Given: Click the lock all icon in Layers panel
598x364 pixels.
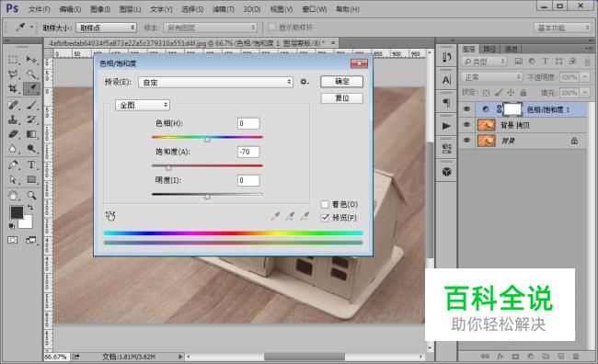Looking at the screenshot, I should (x=523, y=92).
